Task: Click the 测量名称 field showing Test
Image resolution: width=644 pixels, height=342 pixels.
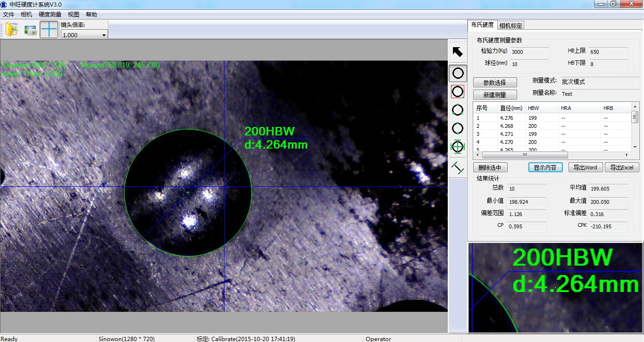Action: click(599, 94)
